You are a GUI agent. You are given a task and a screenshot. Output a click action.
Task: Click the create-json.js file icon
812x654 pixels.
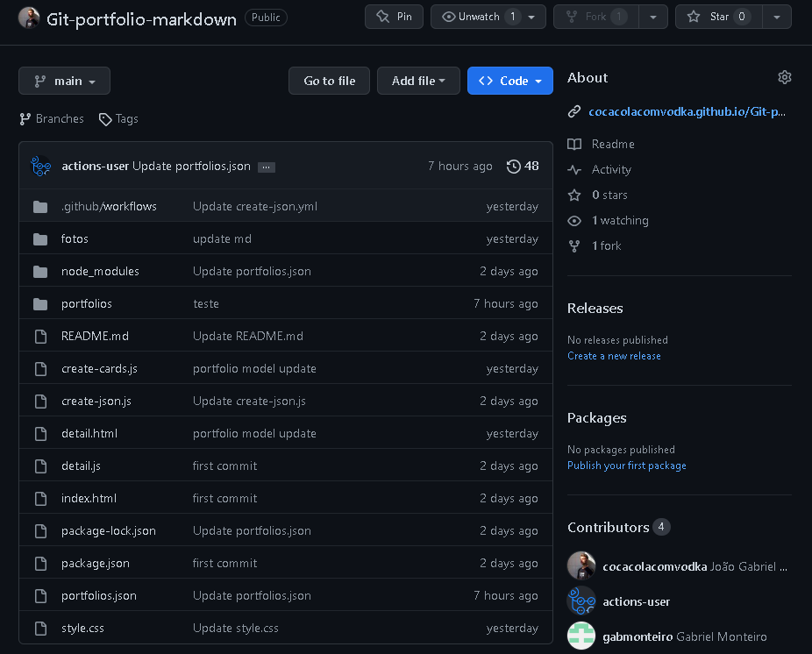[x=40, y=402]
